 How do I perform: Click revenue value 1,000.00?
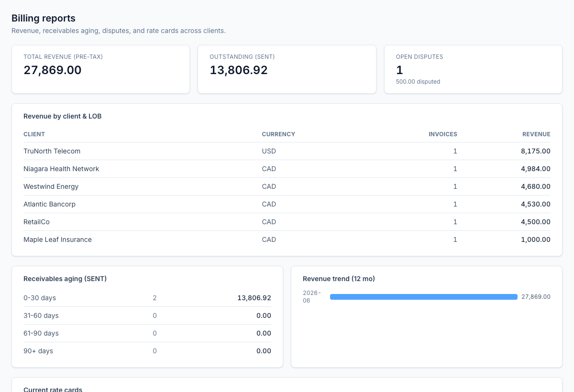tap(536, 240)
